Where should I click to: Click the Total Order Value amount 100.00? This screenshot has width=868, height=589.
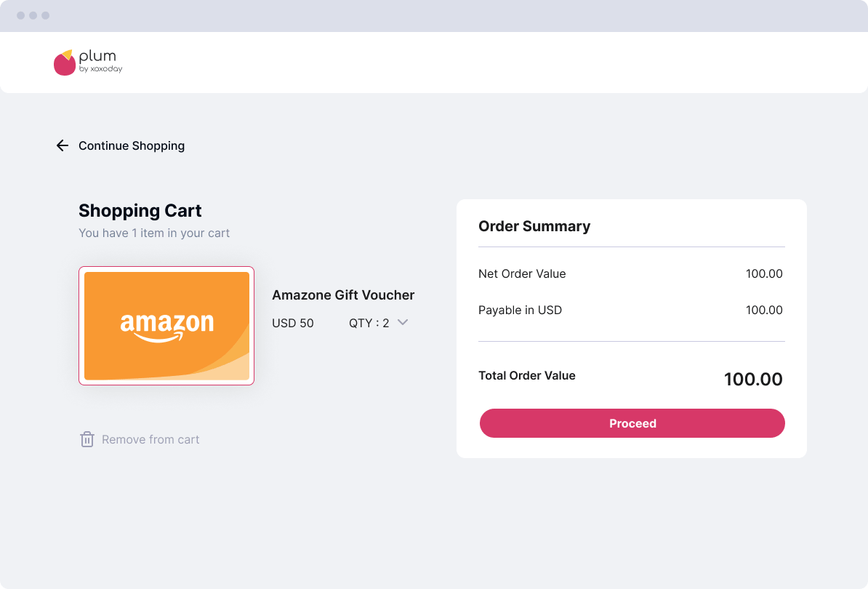pyautogui.click(x=753, y=379)
